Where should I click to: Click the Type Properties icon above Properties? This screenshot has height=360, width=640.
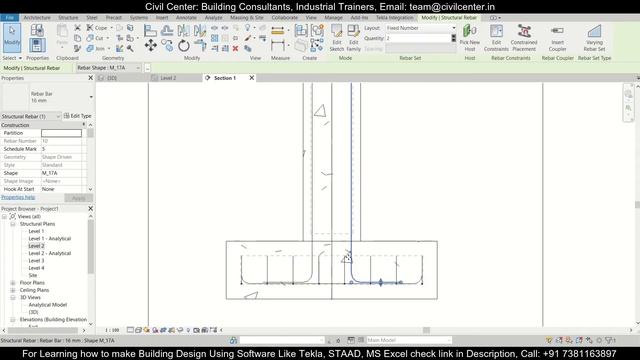pos(37,30)
